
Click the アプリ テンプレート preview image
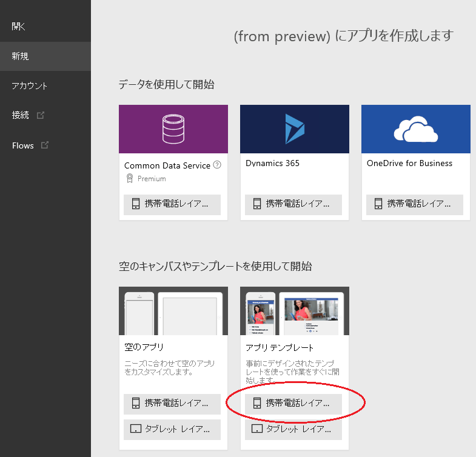[x=295, y=311]
